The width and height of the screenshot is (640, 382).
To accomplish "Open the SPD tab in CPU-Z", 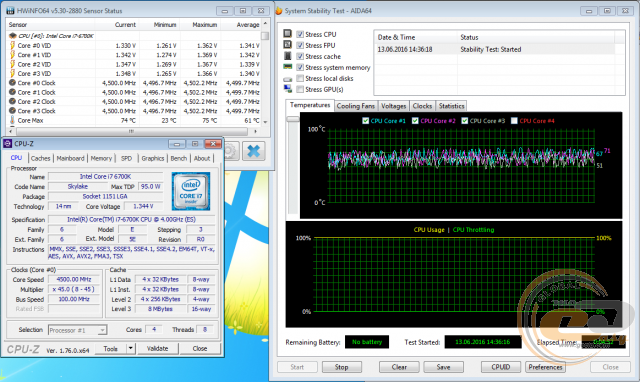I will [127, 158].
